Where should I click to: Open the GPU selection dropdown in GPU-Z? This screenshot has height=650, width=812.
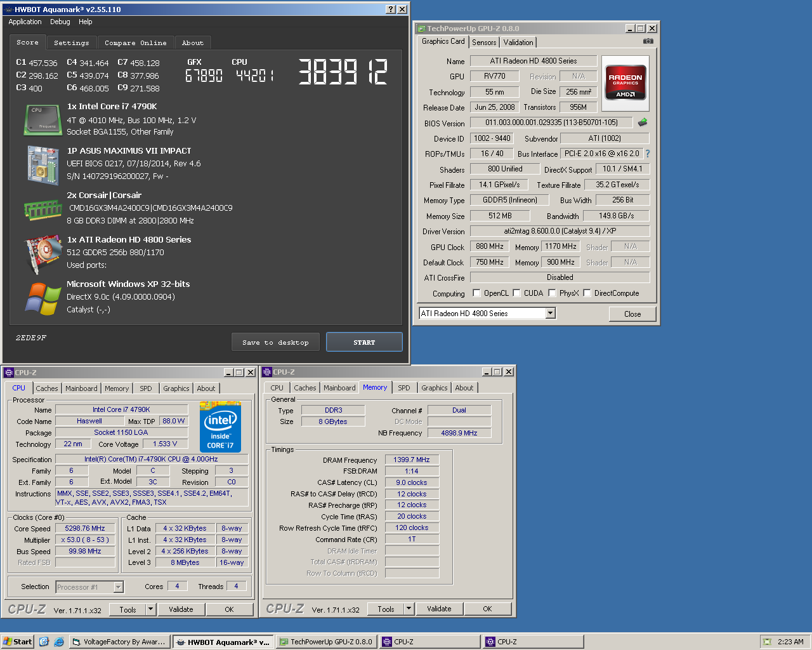[550, 313]
